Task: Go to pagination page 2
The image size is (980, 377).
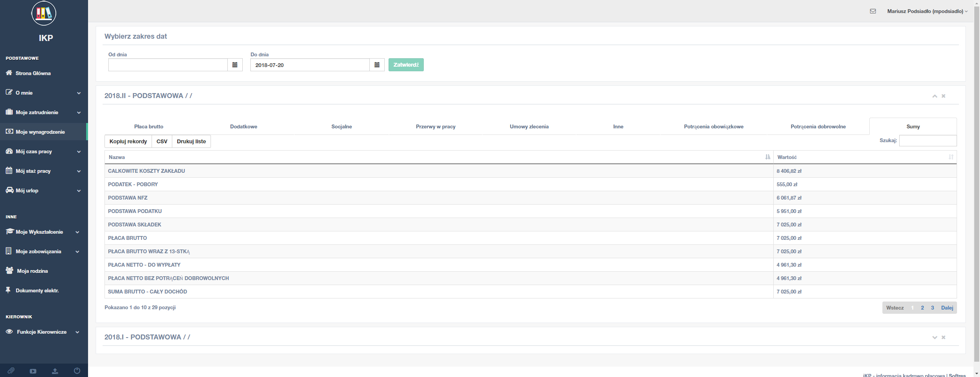Action: pos(922,308)
